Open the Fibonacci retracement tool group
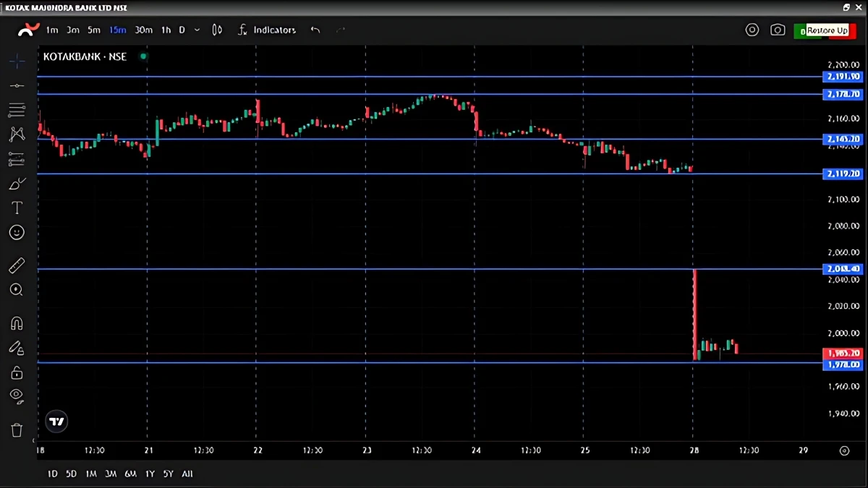868x488 pixels. pos(17,110)
